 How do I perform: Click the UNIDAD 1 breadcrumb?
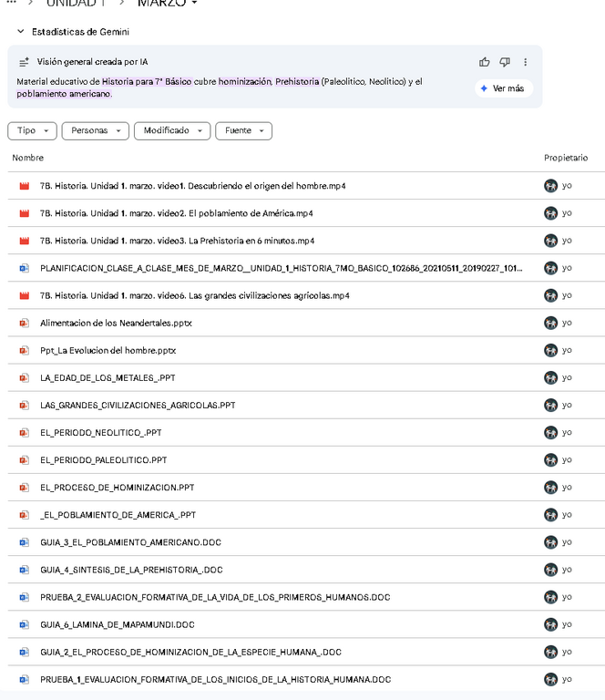pyautogui.click(x=76, y=3)
